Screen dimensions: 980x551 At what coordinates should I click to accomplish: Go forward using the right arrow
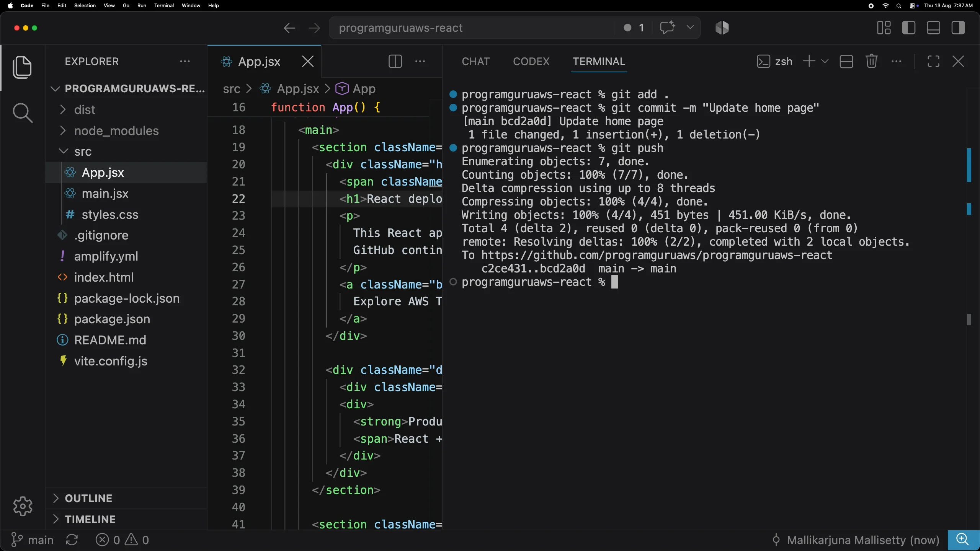tap(314, 28)
